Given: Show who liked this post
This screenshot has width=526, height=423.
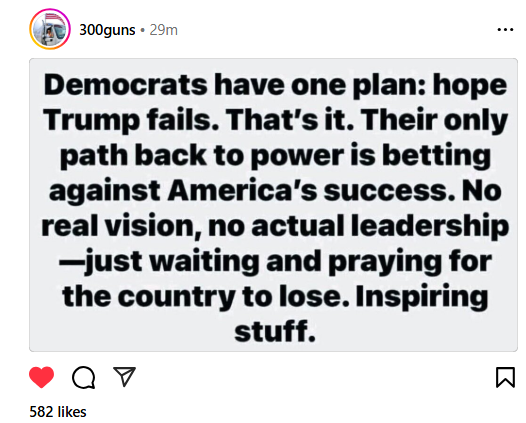Looking at the screenshot, I should (58, 412).
